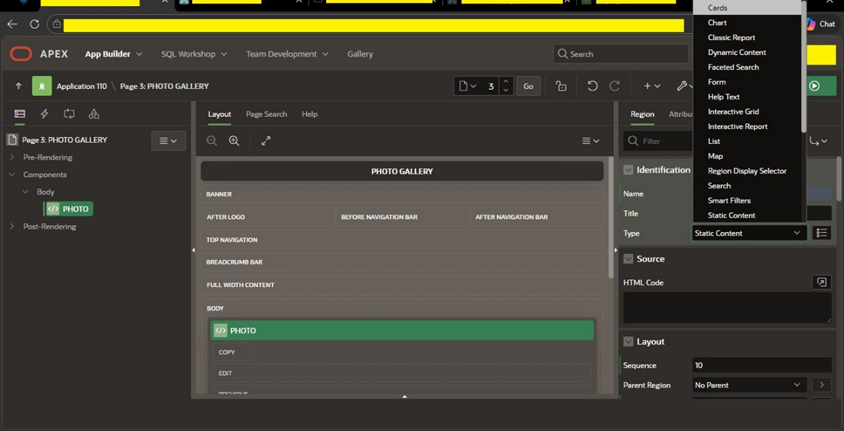
Task: Click the Go button
Action: pos(529,86)
